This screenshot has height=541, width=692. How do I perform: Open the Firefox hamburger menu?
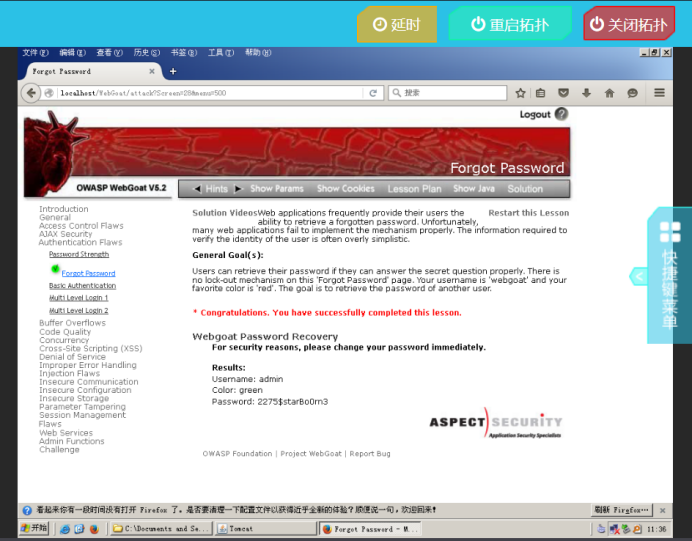tap(659, 93)
